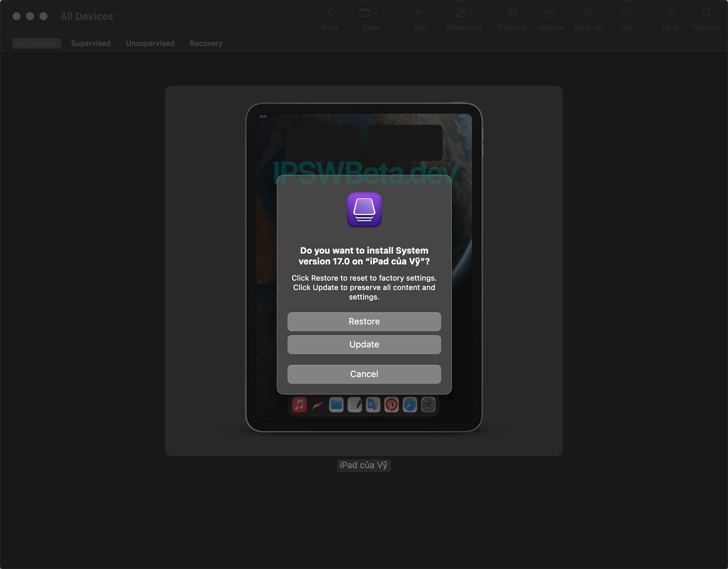Select the Unsupervised tab
This screenshot has height=569, width=728.
point(150,43)
